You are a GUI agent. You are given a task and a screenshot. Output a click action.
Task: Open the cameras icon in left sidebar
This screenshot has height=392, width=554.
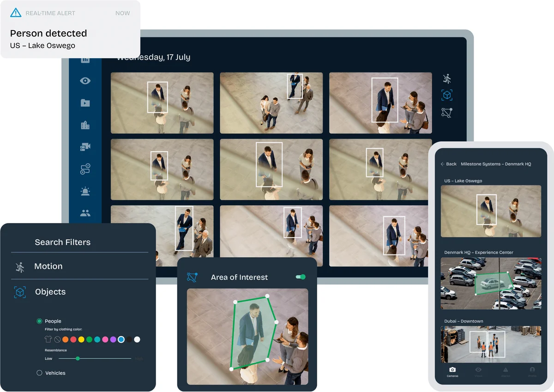point(85,147)
